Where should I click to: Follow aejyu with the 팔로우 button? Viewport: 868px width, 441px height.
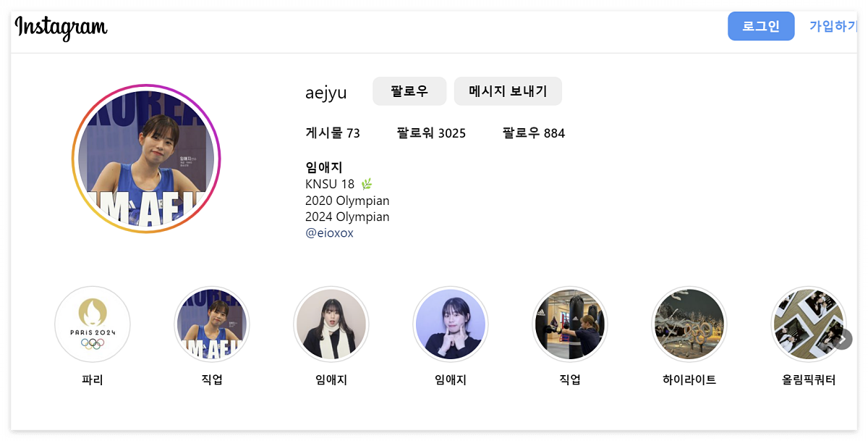409,91
